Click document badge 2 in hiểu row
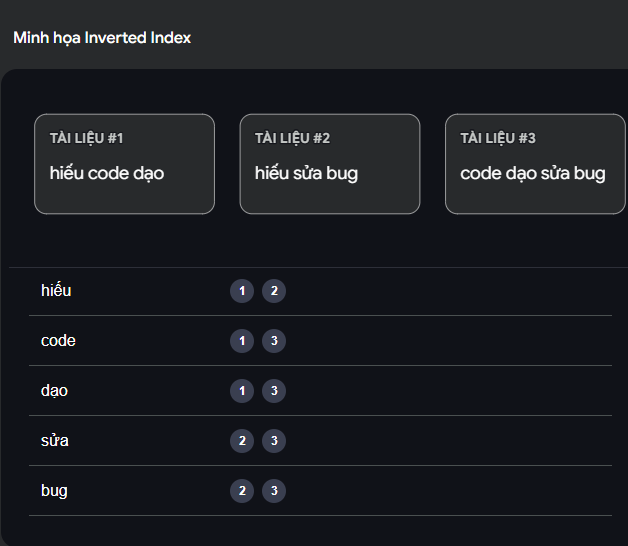 tap(274, 291)
